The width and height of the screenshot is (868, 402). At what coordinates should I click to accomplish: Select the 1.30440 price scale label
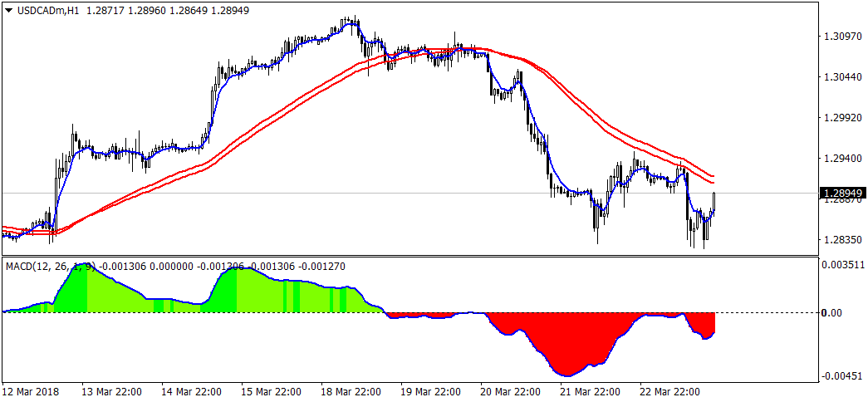842,77
